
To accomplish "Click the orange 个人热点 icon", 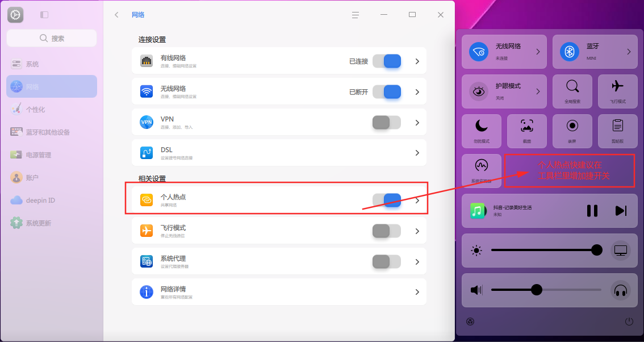I will pyautogui.click(x=147, y=200).
